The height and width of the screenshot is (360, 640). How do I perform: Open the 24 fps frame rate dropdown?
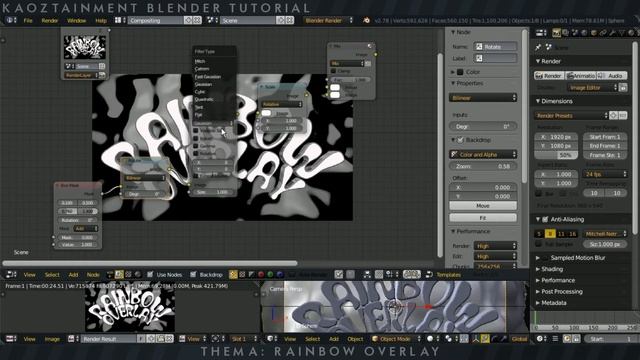click(x=605, y=174)
